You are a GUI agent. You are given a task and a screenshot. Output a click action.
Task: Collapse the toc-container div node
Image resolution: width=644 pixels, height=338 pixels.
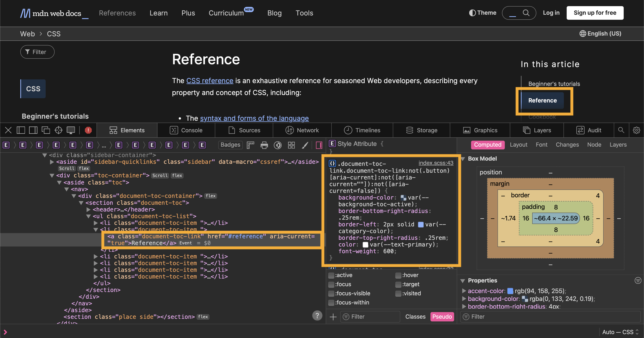coord(52,176)
